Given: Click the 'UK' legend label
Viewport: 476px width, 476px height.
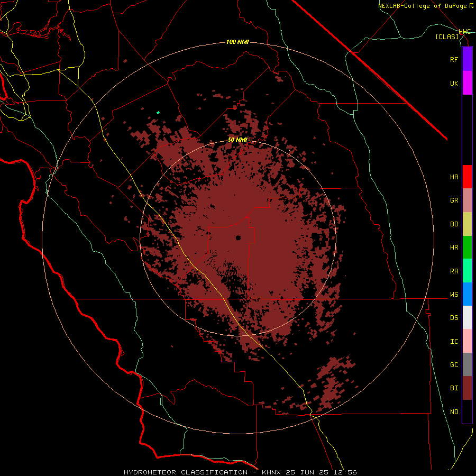Looking at the screenshot, I should coord(454,84).
